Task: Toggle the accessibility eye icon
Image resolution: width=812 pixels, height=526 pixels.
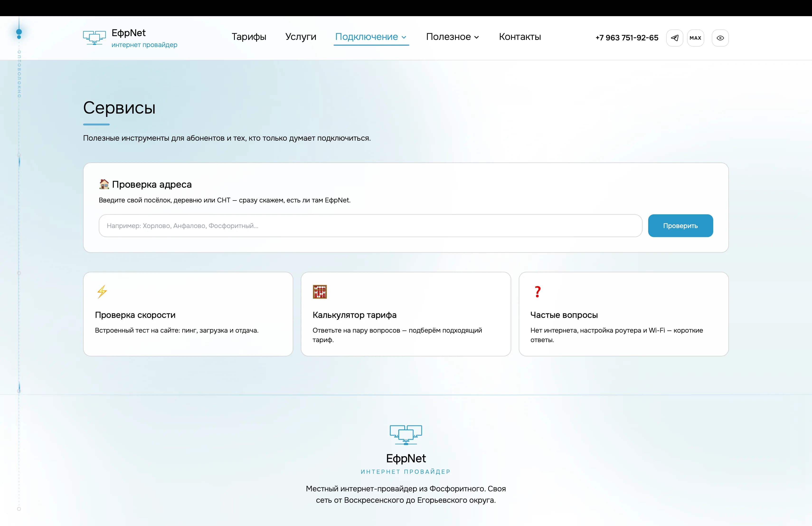Action: point(720,38)
